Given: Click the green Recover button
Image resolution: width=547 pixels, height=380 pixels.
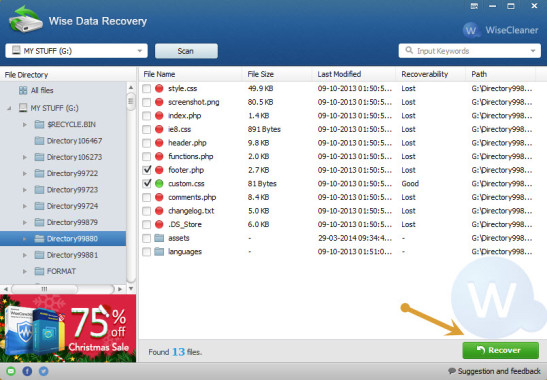Looking at the screenshot, I should 501,350.
